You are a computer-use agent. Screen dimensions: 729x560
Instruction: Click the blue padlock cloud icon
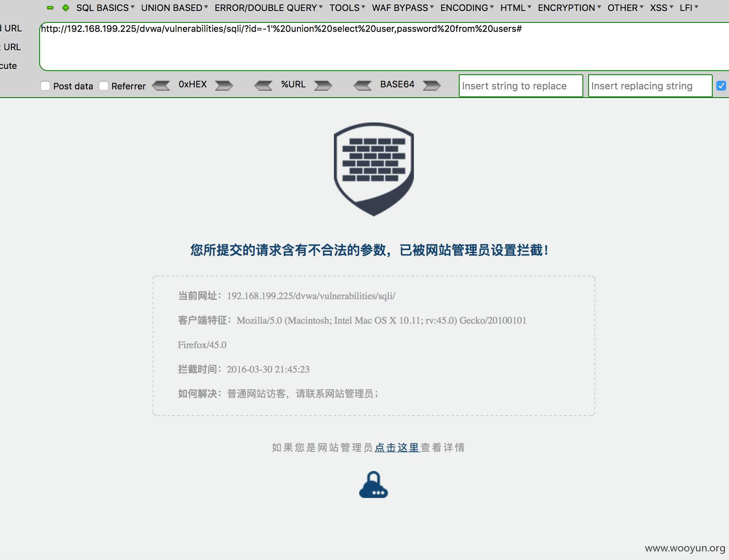pyautogui.click(x=373, y=485)
